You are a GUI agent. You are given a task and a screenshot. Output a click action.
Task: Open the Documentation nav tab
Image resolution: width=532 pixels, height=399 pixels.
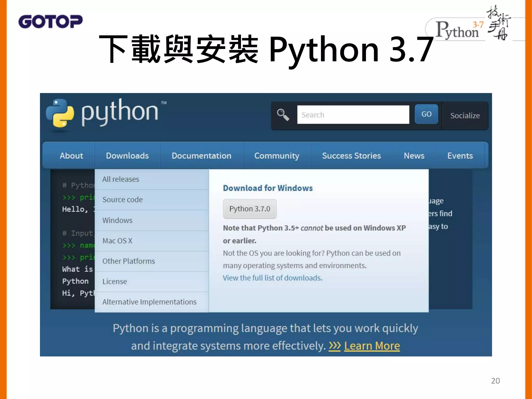(x=201, y=156)
